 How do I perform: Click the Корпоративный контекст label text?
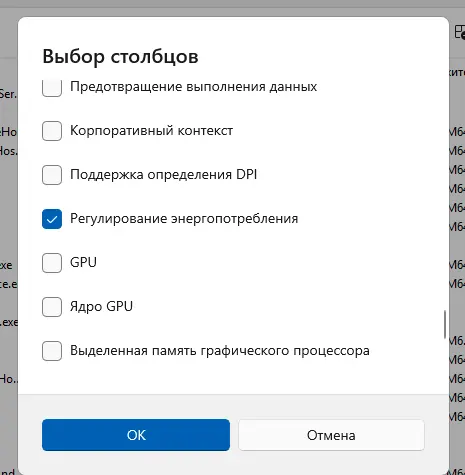tap(151, 131)
